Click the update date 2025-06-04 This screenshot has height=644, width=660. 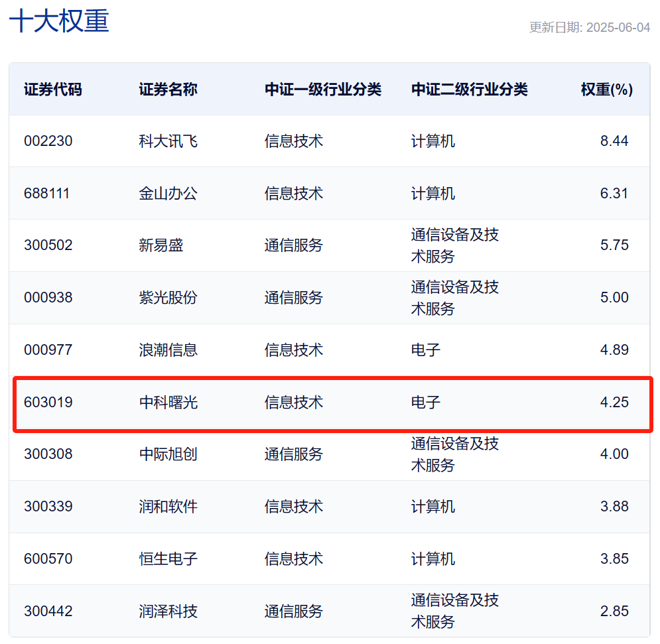[618, 27]
